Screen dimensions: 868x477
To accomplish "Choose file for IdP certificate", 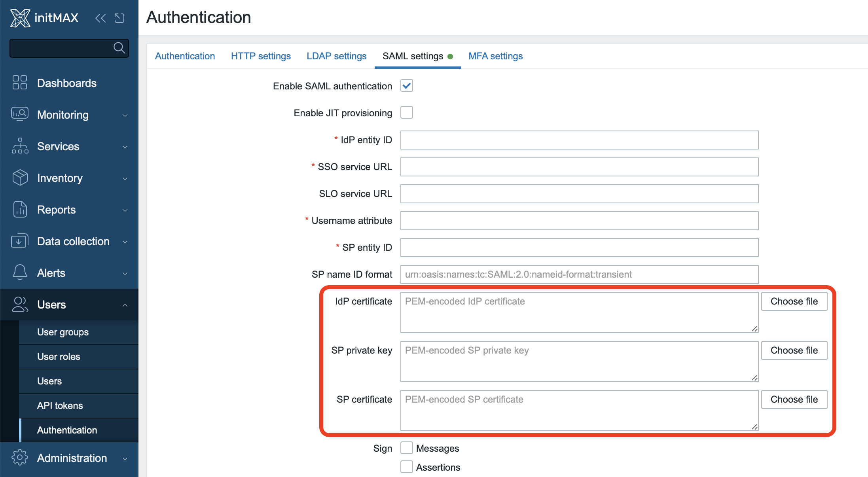I will pos(794,301).
